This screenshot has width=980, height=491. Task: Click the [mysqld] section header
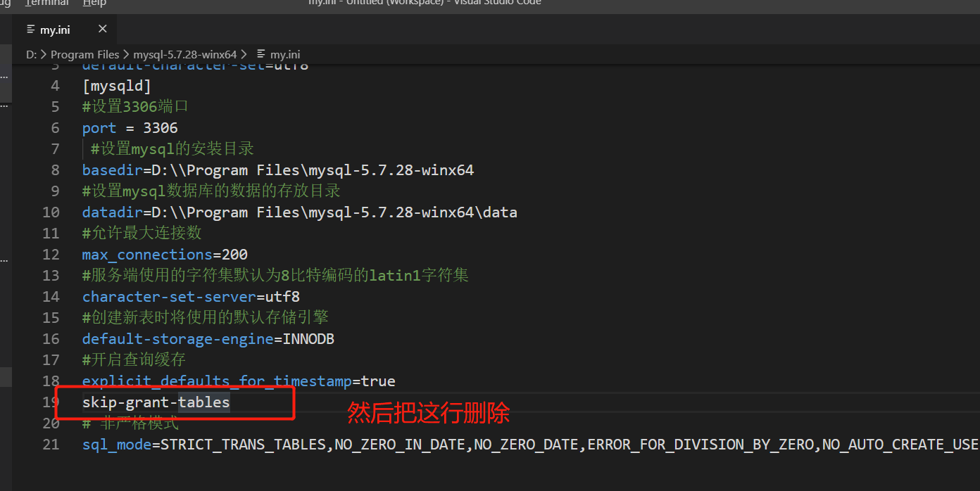(116, 86)
